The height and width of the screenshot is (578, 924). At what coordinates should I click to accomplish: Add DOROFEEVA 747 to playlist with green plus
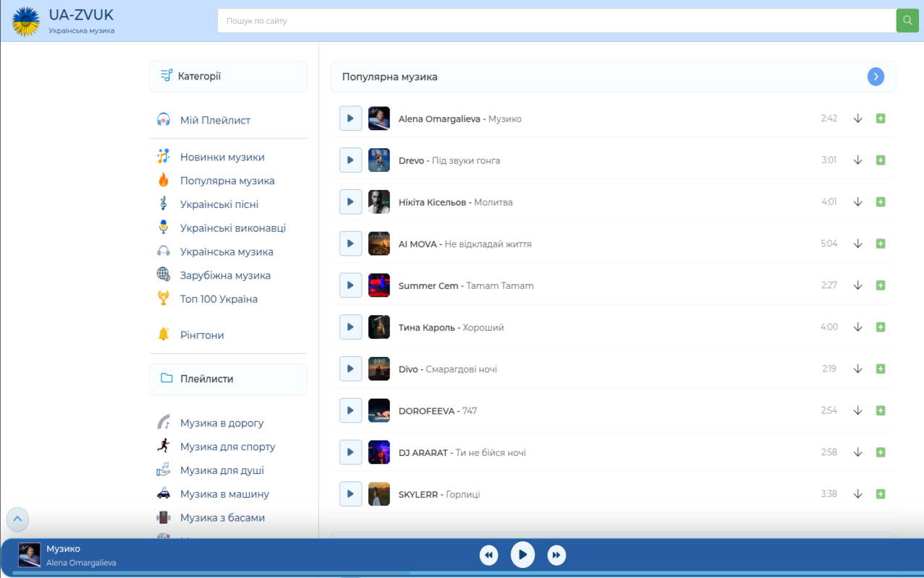coord(881,410)
